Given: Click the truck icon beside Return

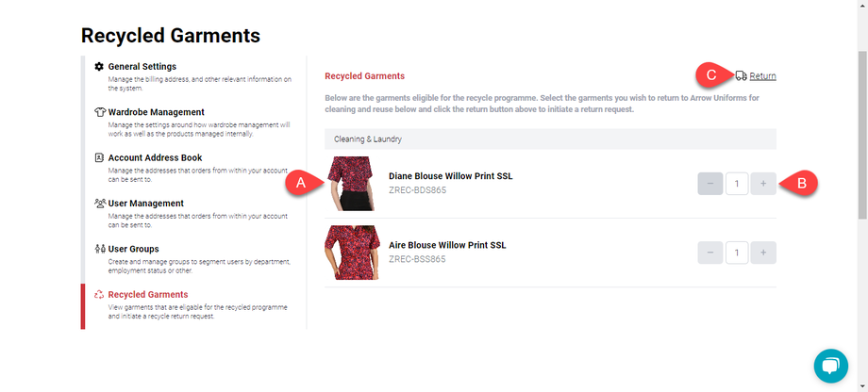Looking at the screenshot, I should click(x=742, y=75).
